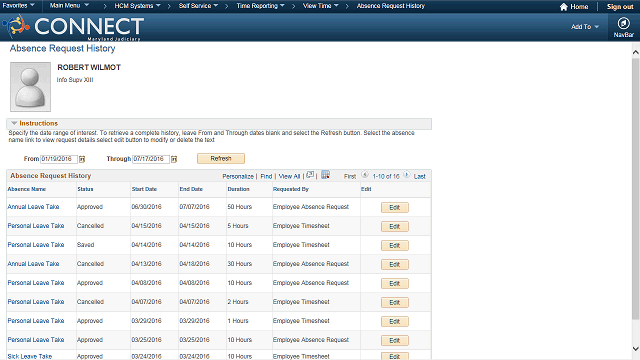Screen dimensions: 640x360
Task: Edit the 04/08/2016 personal leave request
Action: pyautogui.click(x=395, y=283)
